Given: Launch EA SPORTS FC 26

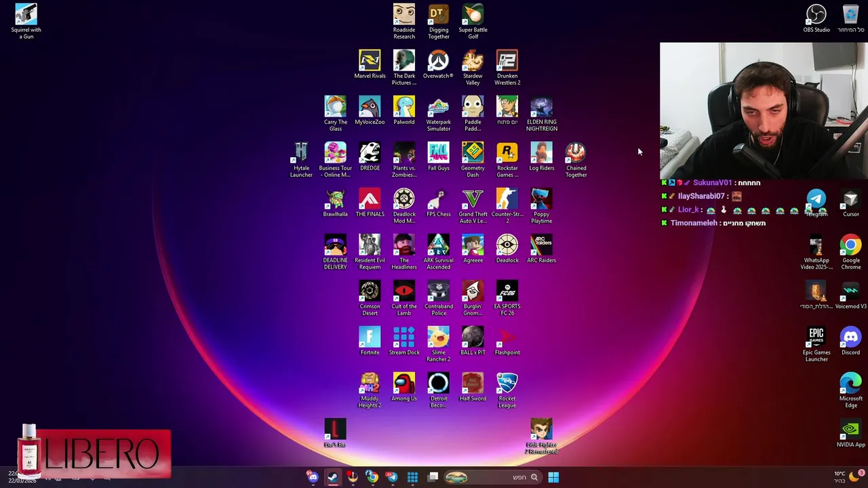Looking at the screenshot, I should [x=507, y=298].
